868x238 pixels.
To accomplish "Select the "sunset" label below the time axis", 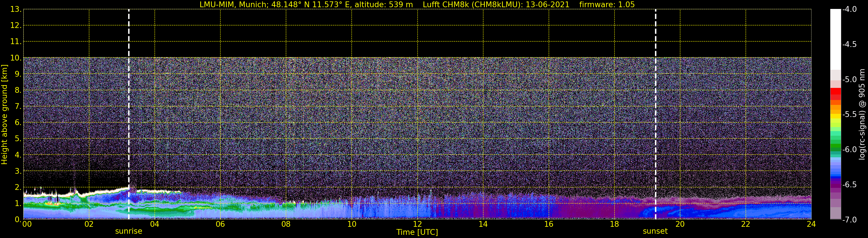I will click(655, 231).
